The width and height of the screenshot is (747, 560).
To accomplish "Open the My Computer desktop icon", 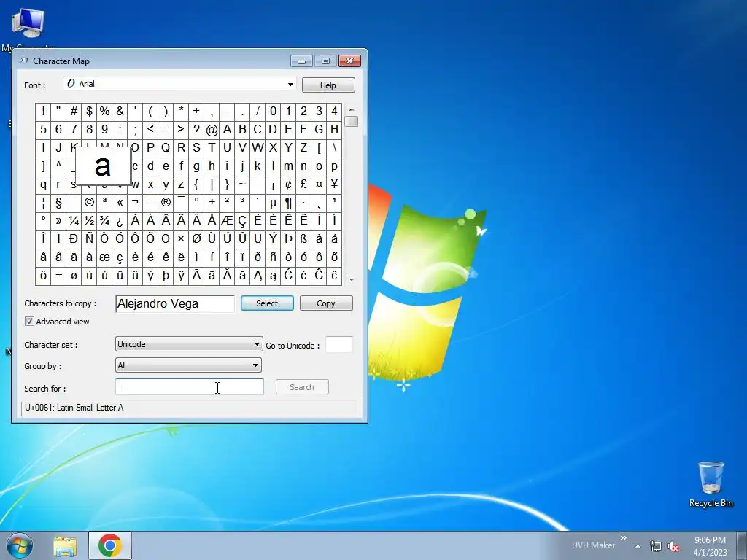I will coord(28,28).
